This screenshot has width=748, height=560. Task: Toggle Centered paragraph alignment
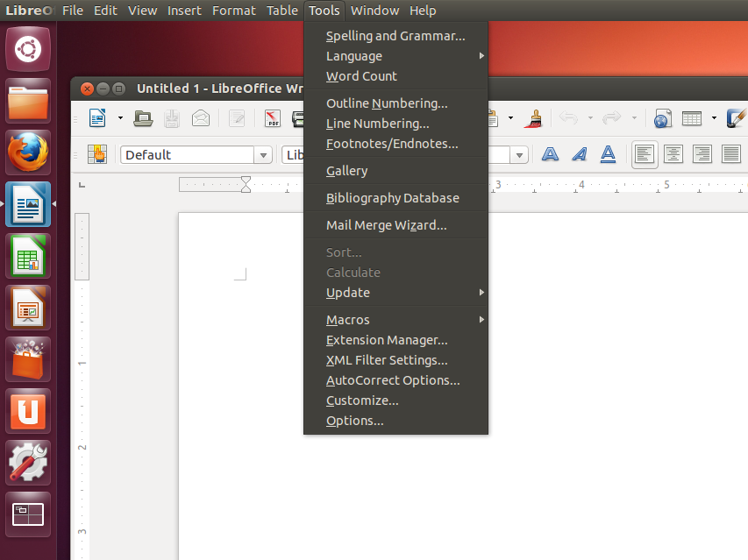click(x=673, y=154)
